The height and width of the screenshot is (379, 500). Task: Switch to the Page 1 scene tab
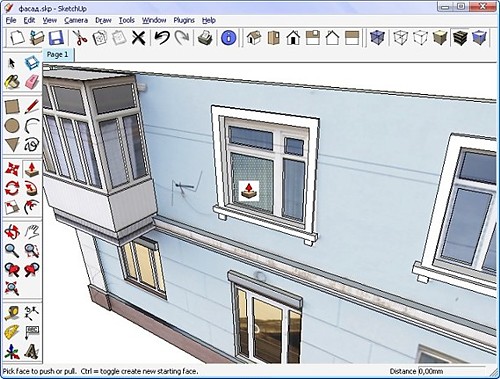coord(57,54)
